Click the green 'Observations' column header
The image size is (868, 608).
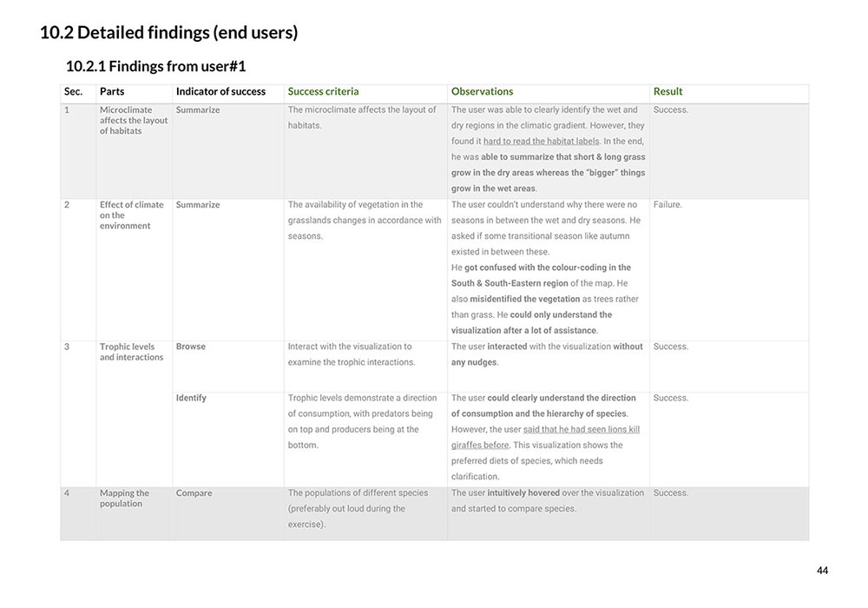point(482,91)
